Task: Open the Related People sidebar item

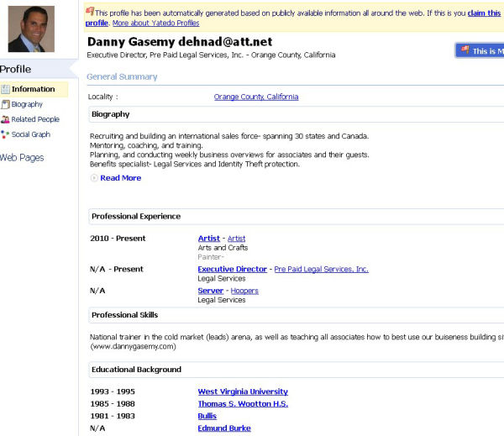Action: coord(35,119)
